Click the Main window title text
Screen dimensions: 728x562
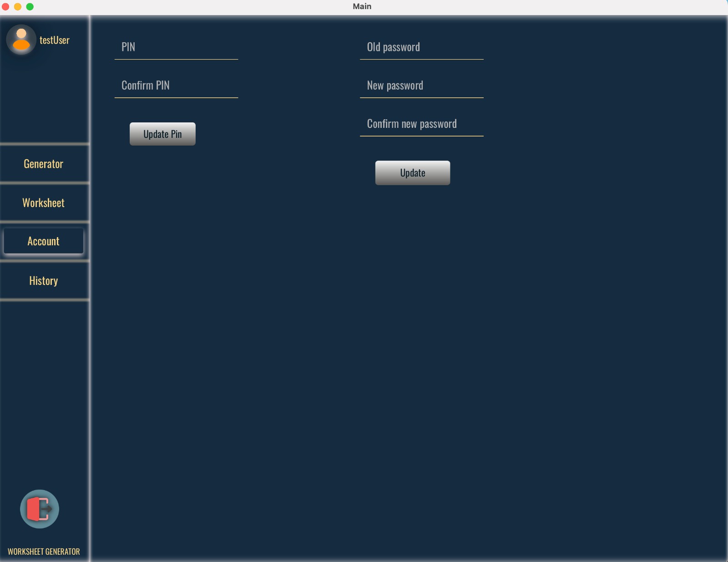click(x=362, y=6)
